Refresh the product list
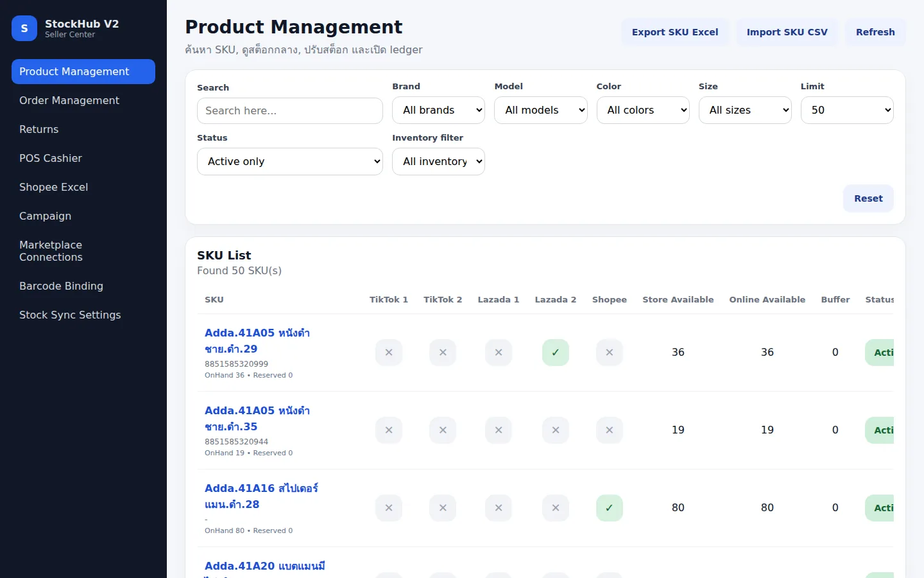 875,32
